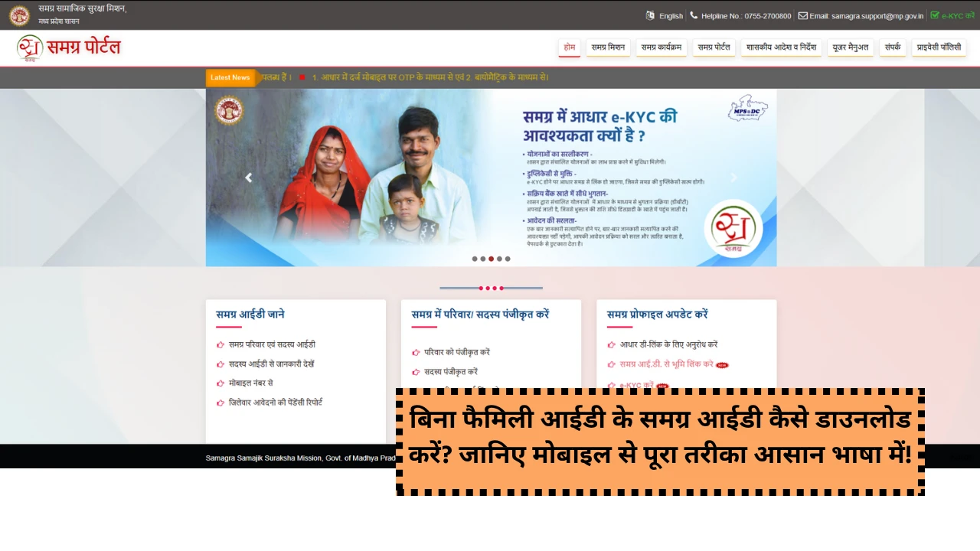980x551 pixels.
Task: Click the green e-KYC करें checkmark icon
Action: [x=936, y=15]
